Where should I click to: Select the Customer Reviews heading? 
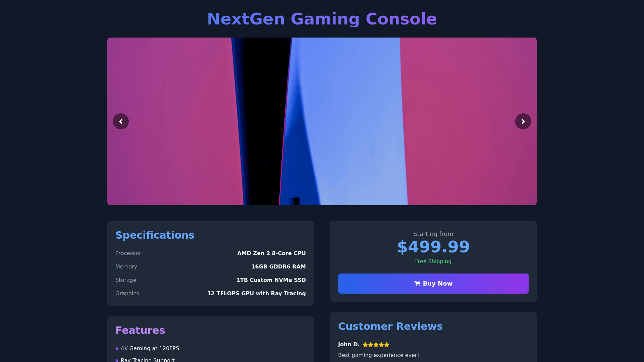(x=390, y=326)
